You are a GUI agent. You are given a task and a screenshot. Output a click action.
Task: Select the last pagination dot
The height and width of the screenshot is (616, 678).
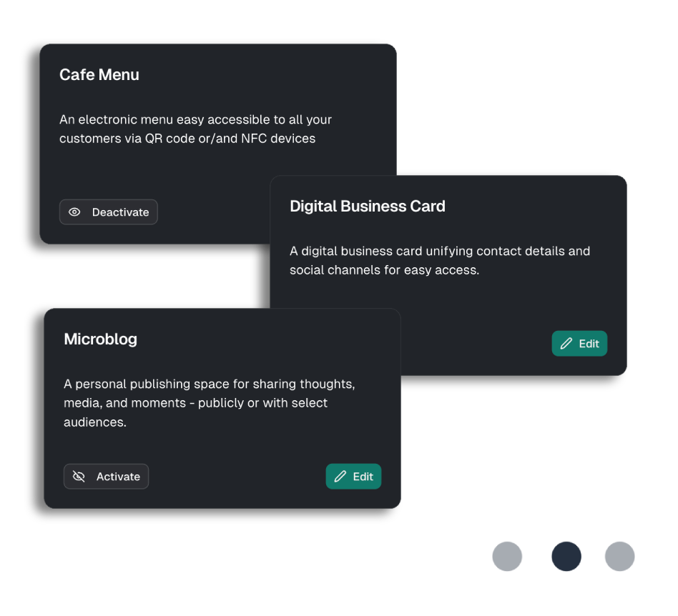point(619,557)
